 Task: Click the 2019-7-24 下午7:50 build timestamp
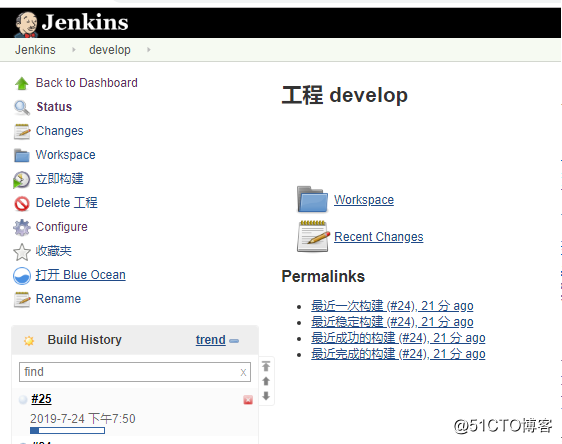[x=83, y=419]
